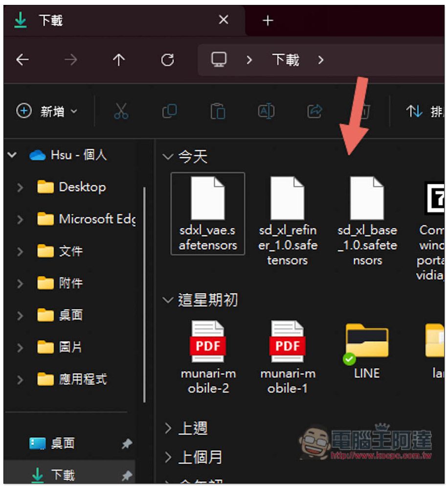The image size is (448, 489).
Task: Select 附件 folder in sidebar
Action: (60, 283)
